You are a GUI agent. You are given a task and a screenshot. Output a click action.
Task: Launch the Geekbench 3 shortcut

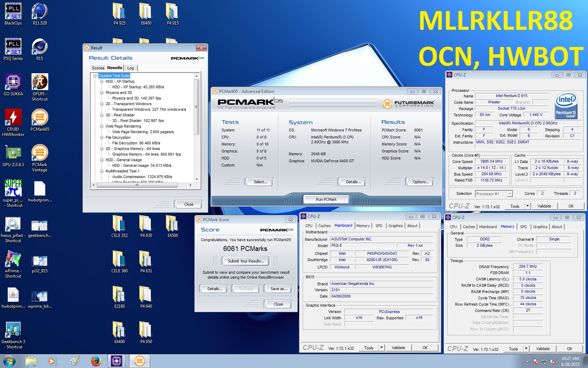tap(13, 335)
